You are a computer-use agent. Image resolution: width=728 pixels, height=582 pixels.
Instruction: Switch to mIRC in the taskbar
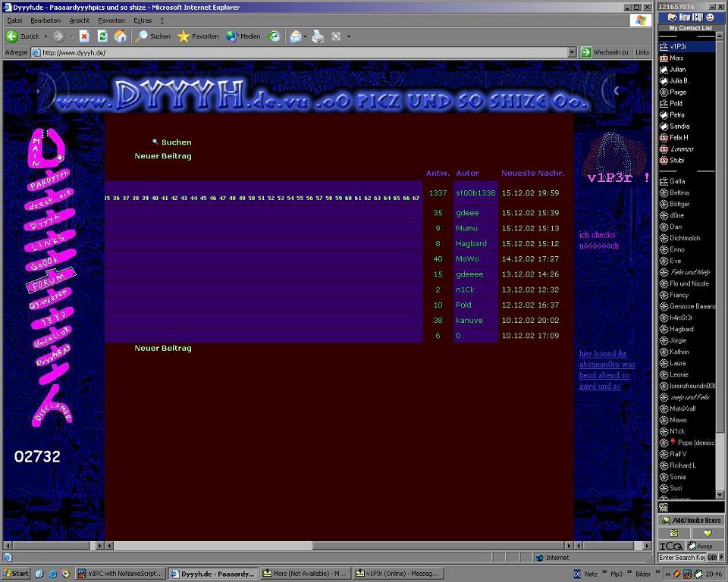coord(121,574)
